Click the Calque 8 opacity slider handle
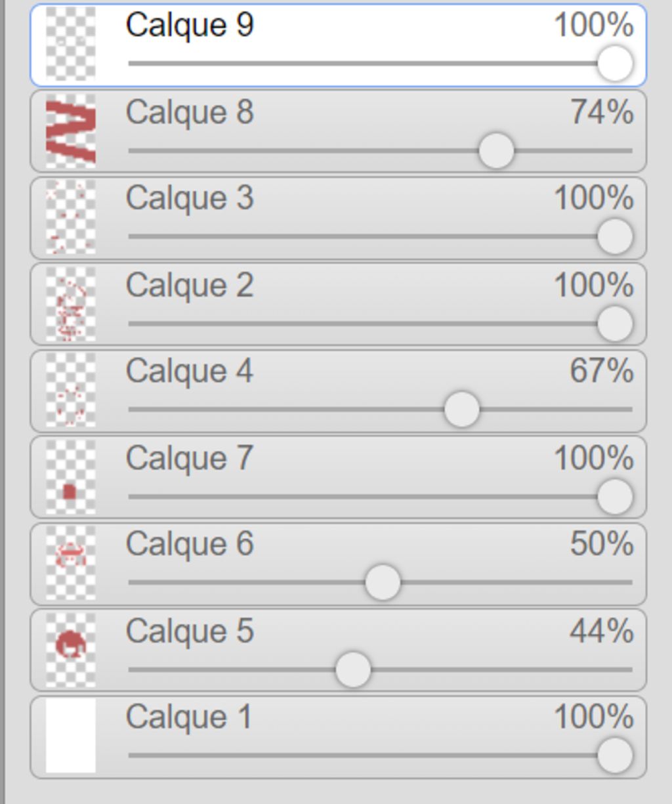This screenshot has height=804, width=672. (496, 151)
